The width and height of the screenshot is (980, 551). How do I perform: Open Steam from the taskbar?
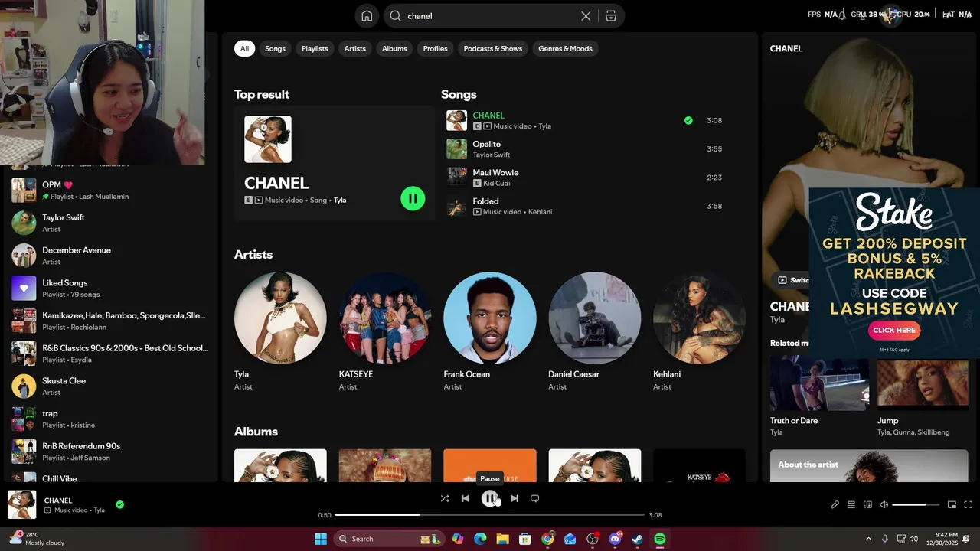point(637,539)
